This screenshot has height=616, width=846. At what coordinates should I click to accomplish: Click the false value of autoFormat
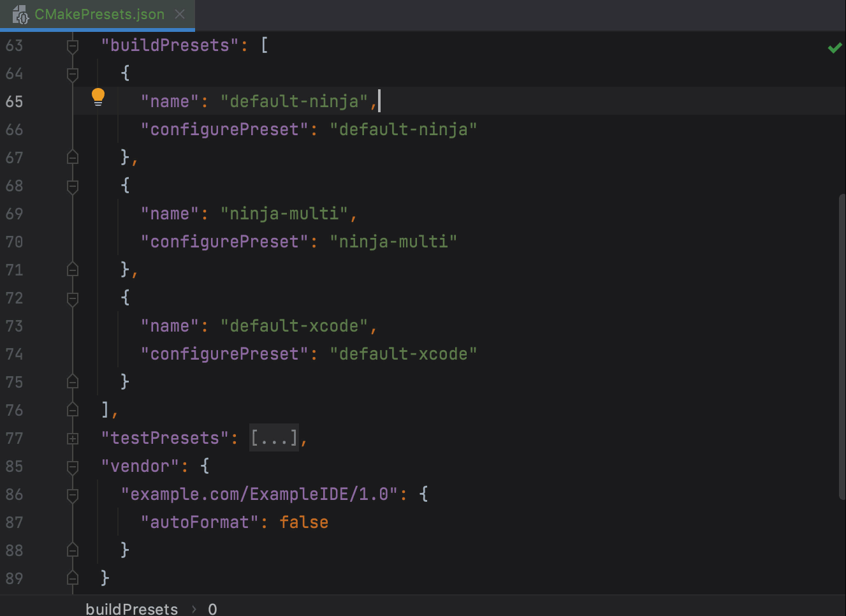click(x=304, y=522)
